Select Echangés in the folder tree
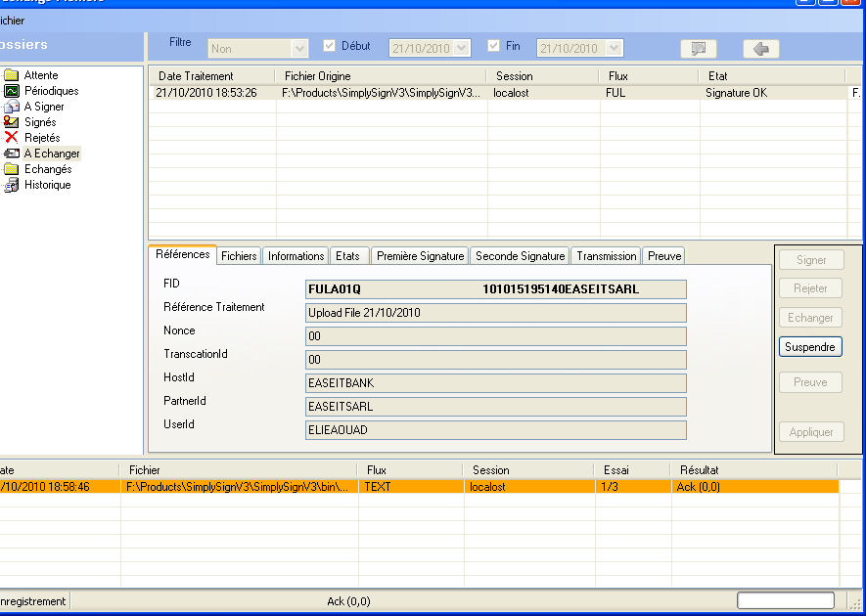The width and height of the screenshot is (866, 616). click(48, 169)
